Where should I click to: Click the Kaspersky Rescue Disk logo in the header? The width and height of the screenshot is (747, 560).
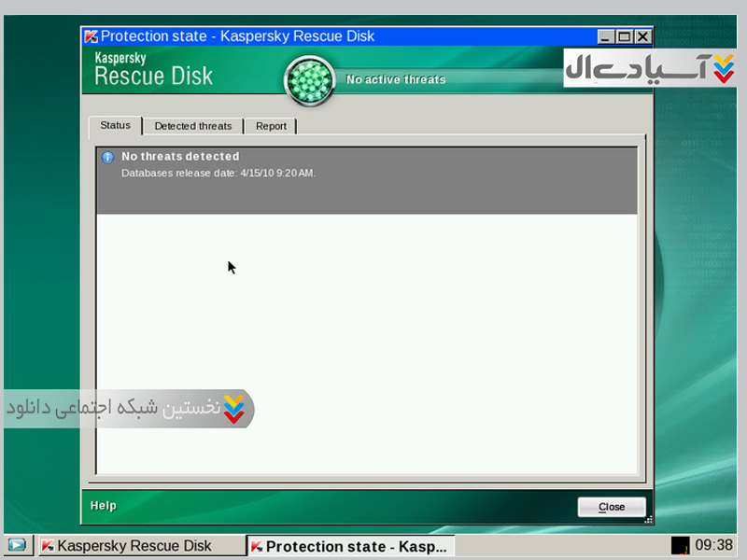(153, 70)
